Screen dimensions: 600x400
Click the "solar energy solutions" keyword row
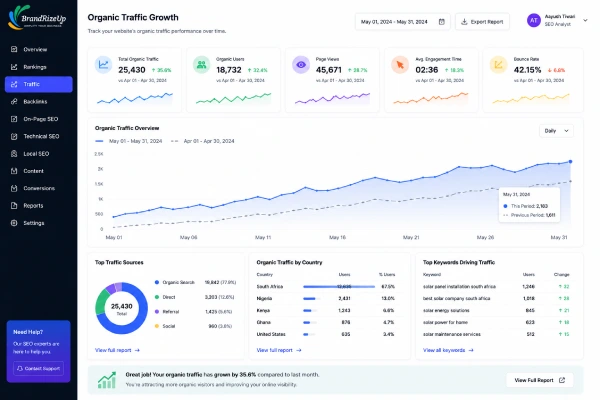[496, 310]
